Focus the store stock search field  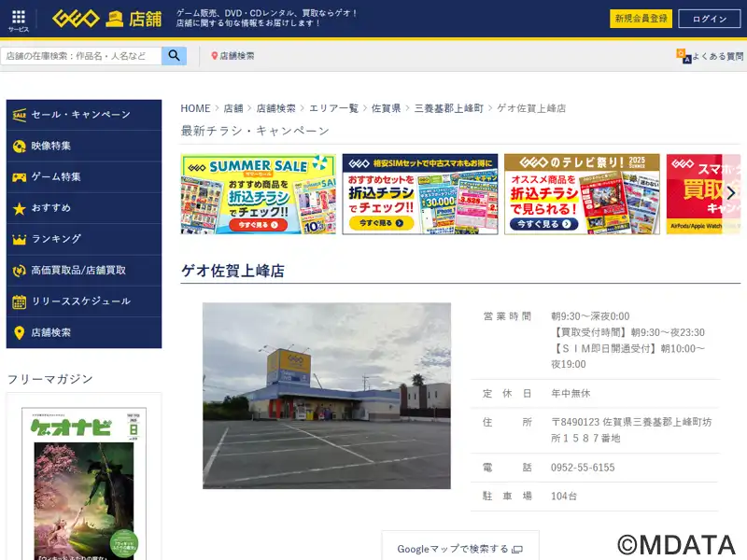[x=81, y=56]
